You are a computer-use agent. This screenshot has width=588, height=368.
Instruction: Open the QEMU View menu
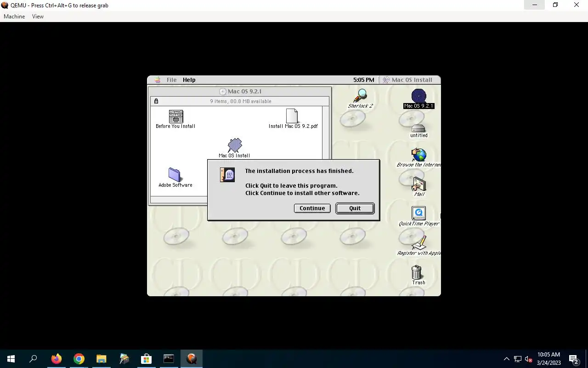click(38, 17)
